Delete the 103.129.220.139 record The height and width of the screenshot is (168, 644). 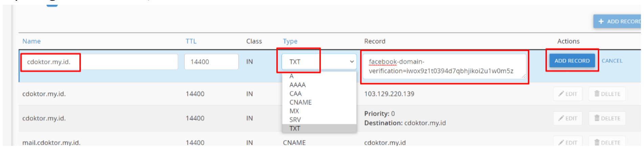tap(607, 94)
